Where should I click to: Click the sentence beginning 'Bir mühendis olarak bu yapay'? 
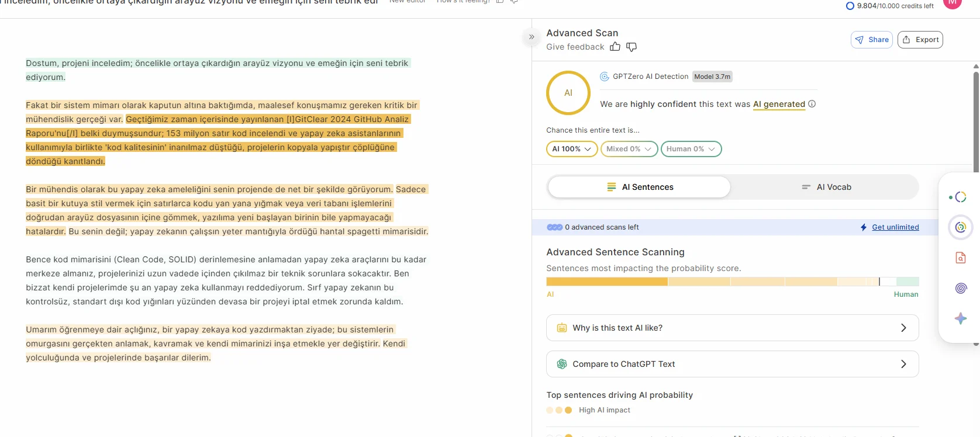point(209,189)
